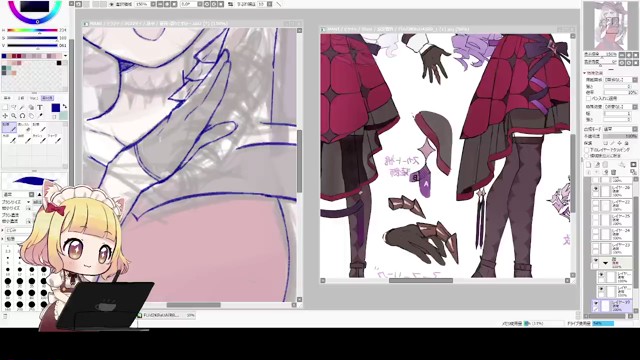This screenshot has width=640, height=360.
Task: Click the transparent color toggle icon
Action: 54,116
